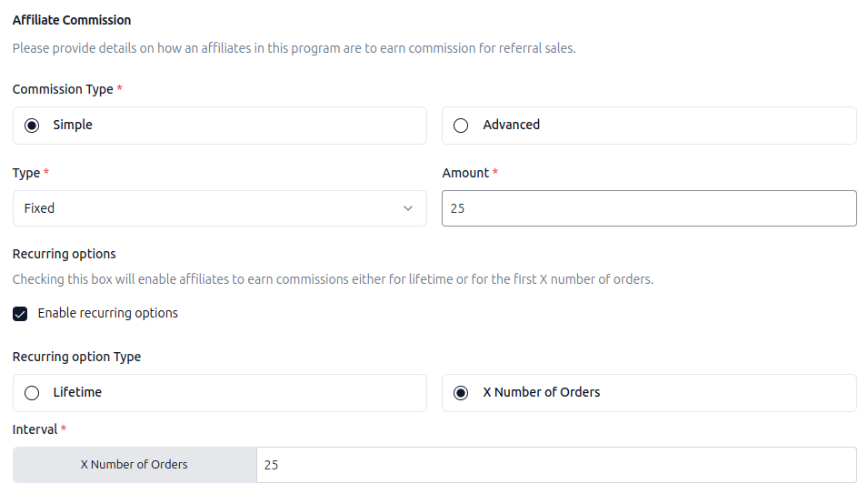Select the Lifetime recurring option radio
Screen dimensions: 868x494
[x=33, y=393]
